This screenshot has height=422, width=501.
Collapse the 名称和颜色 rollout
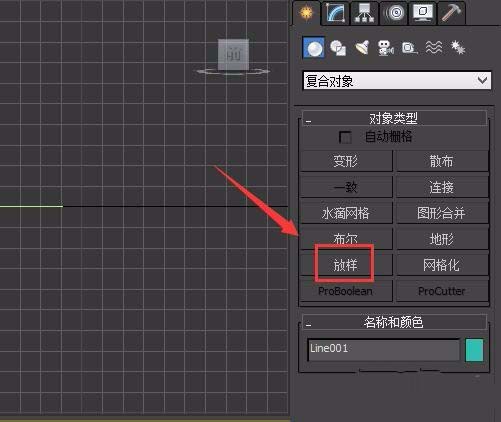pos(394,322)
